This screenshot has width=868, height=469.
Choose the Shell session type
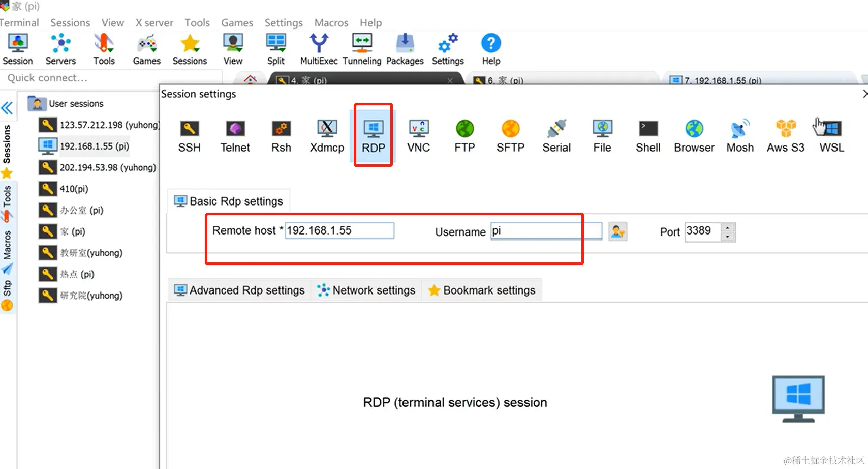point(648,136)
